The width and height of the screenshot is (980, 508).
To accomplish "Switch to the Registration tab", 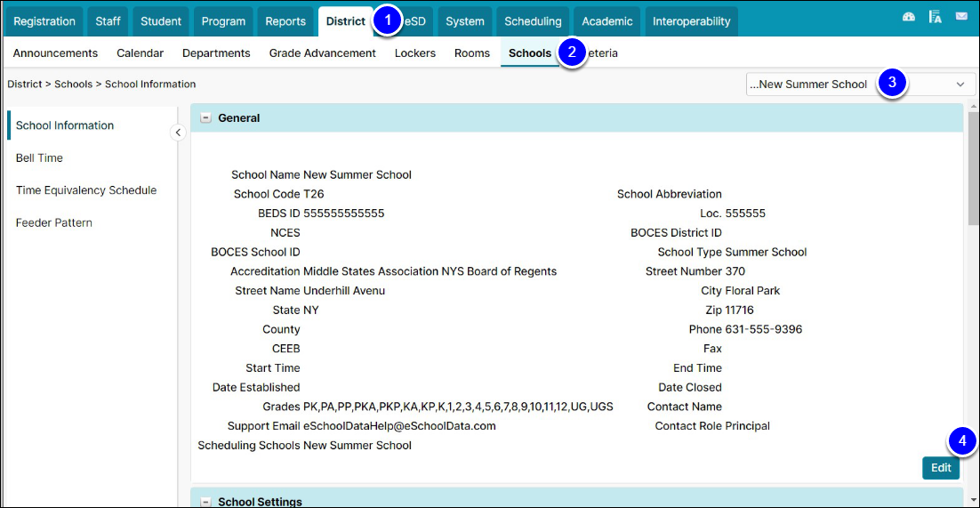I will (x=44, y=21).
